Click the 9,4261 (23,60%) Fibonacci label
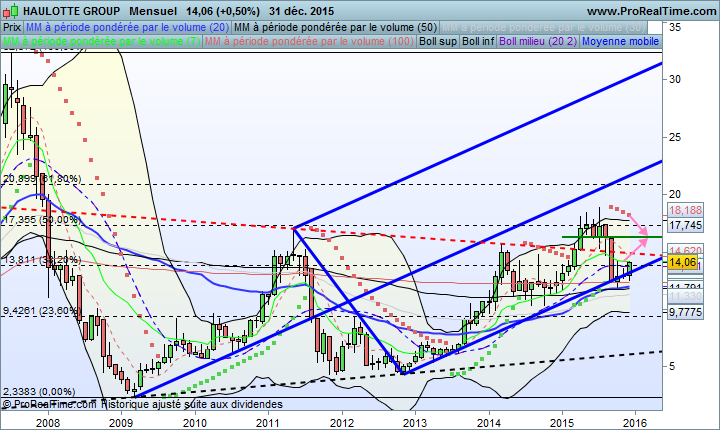The height and width of the screenshot is (430, 720). pos(42,311)
